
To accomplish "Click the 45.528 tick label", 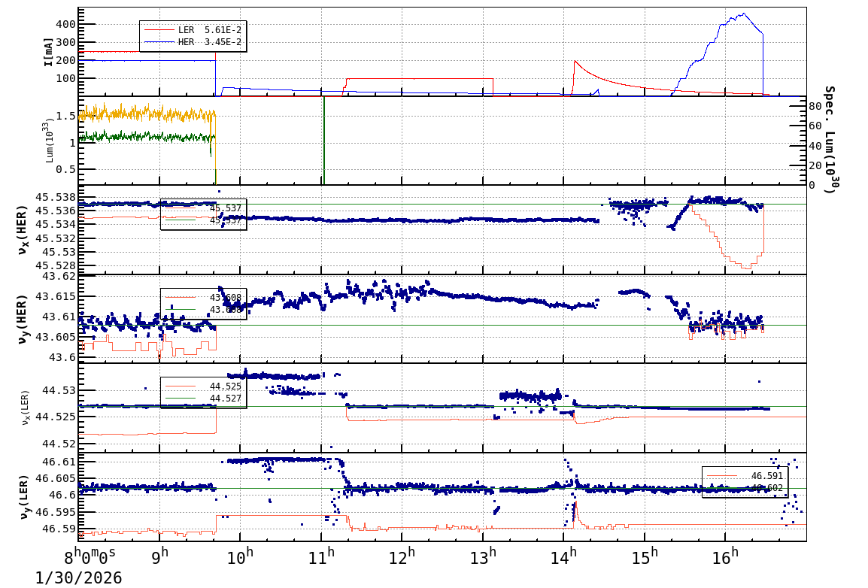I will (x=56, y=265).
